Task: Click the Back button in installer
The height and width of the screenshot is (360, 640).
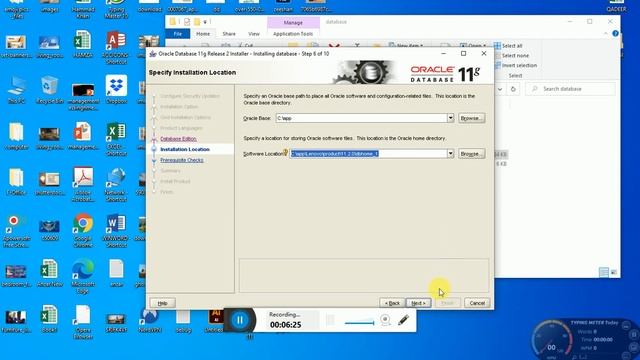Action: pyautogui.click(x=392, y=303)
